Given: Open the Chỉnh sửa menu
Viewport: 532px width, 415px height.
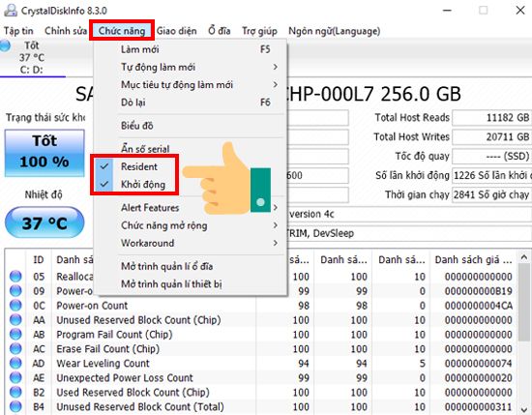Looking at the screenshot, I should 66,31.
